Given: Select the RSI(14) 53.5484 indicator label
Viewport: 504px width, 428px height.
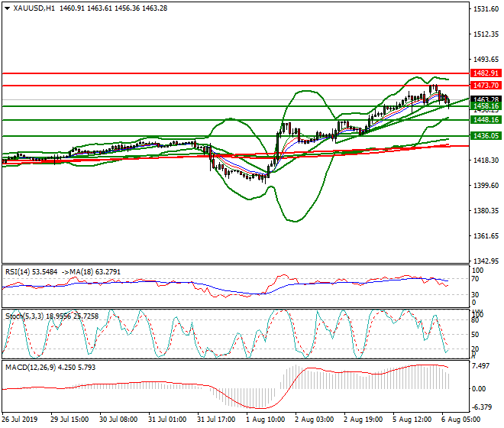Looking at the screenshot, I should coord(31,272).
